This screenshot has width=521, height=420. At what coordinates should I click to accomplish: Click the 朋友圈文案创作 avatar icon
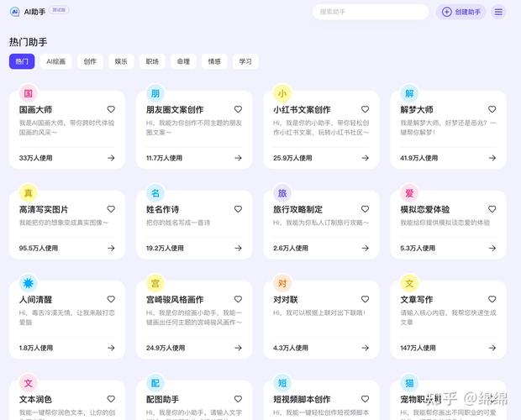[x=155, y=93]
